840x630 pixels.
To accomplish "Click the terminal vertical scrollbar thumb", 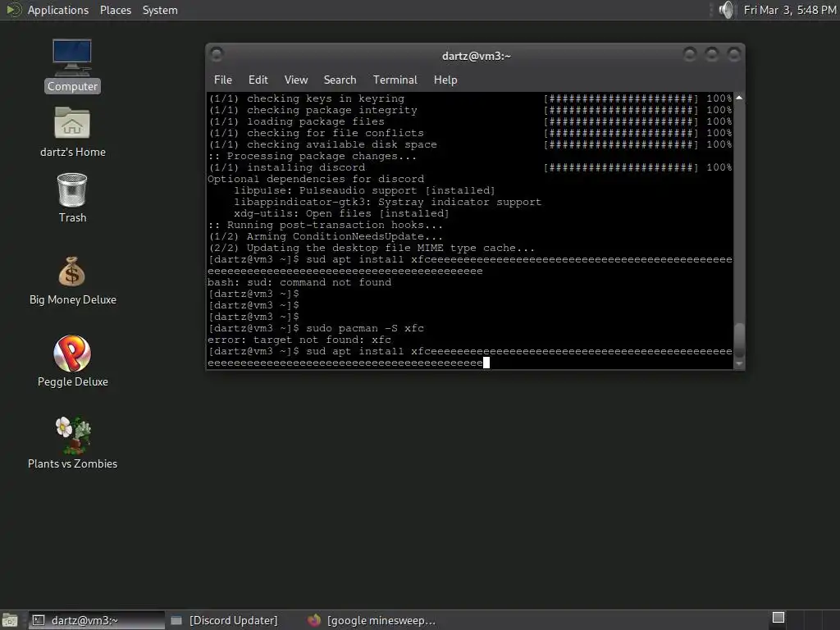I will [739, 340].
